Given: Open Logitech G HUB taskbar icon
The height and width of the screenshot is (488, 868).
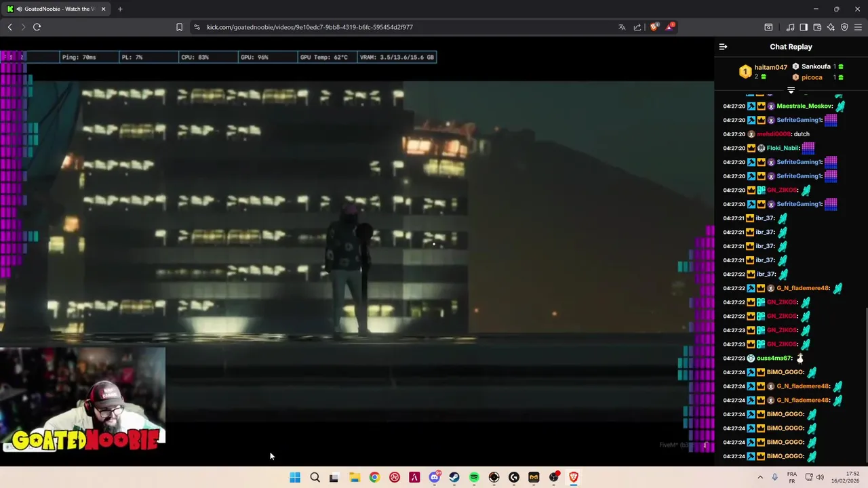Looking at the screenshot, I should click(x=514, y=477).
